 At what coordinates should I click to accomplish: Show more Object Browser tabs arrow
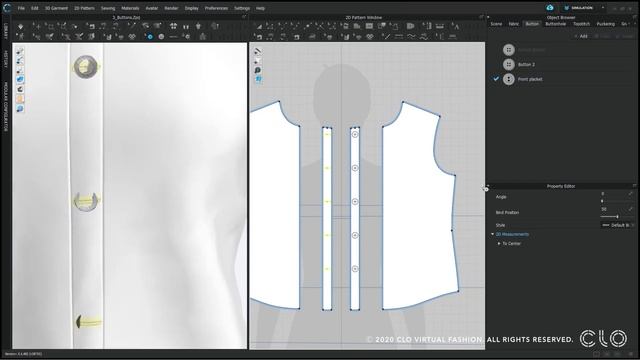[635, 24]
